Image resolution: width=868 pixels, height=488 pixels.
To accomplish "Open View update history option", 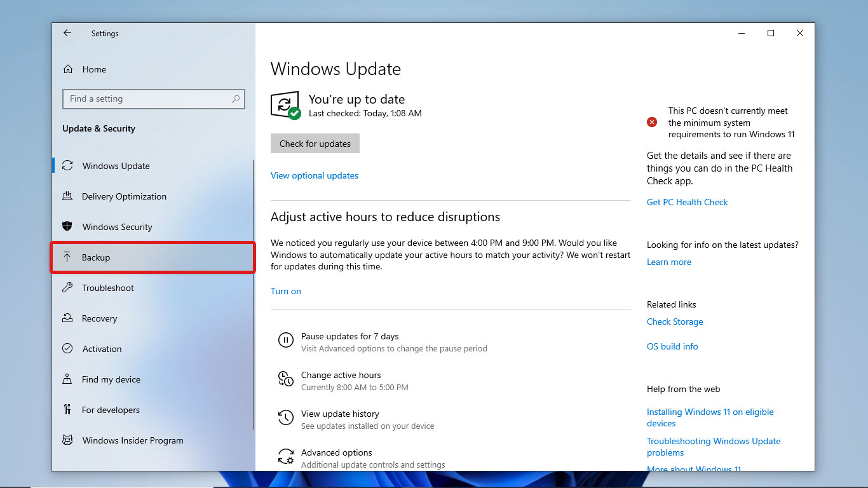I will point(340,414).
